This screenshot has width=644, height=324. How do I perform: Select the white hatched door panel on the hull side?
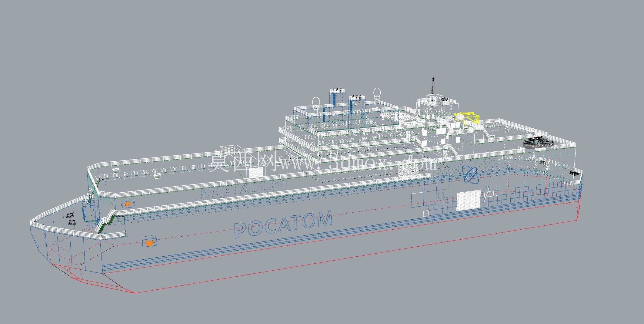469,200
